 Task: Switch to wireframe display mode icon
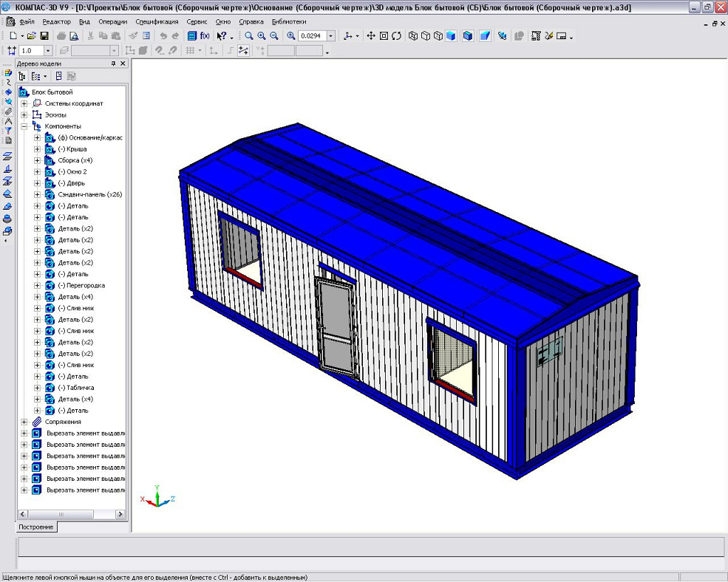pyautogui.click(x=413, y=35)
